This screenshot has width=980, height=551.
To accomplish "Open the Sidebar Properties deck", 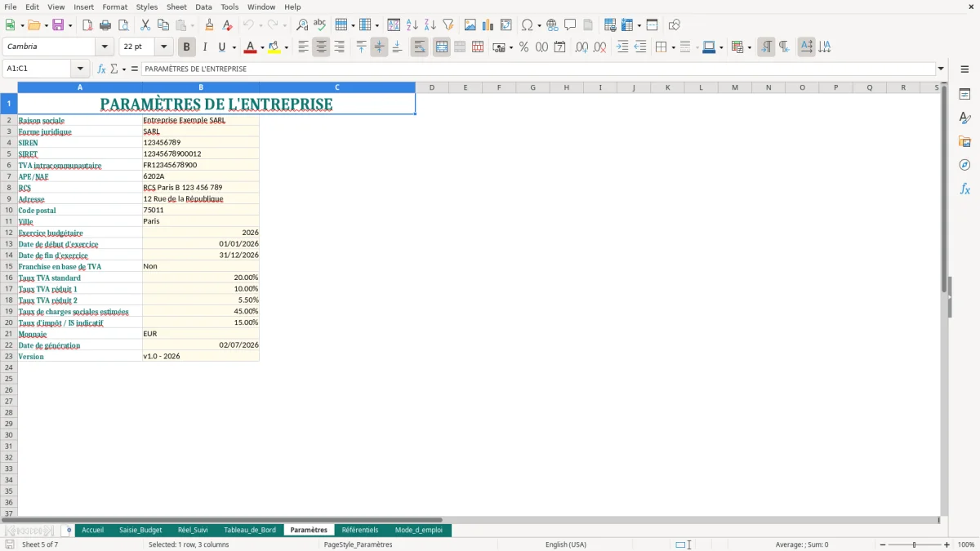I will (x=964, y=95).
